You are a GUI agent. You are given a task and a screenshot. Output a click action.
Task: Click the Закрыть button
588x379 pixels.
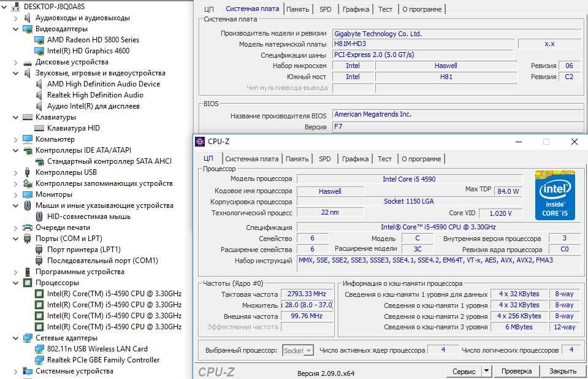point(563,371)
